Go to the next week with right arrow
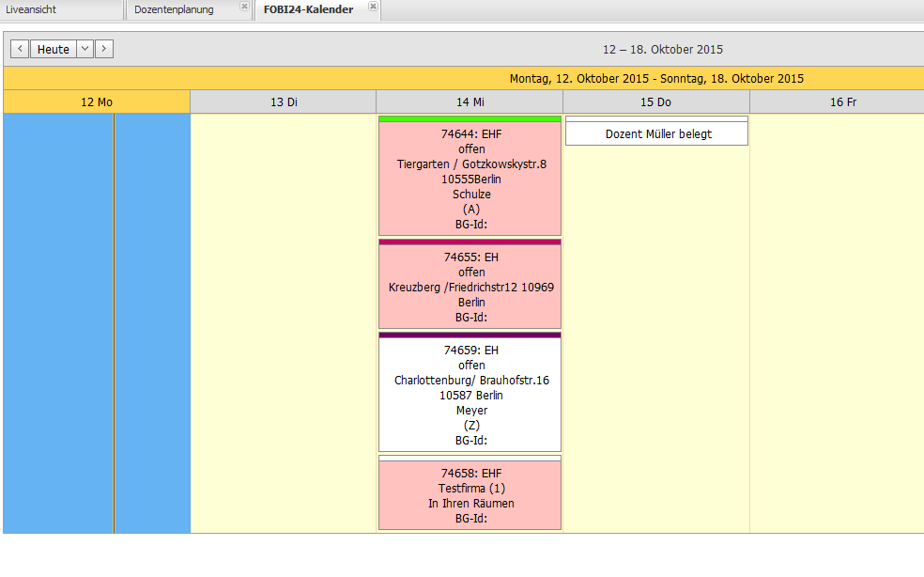 [x=104, y=49]
